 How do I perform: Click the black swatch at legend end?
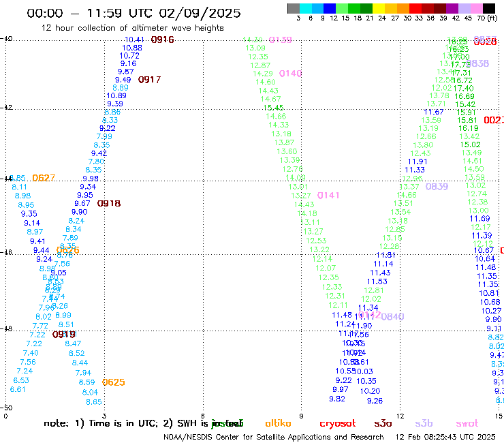488,8
